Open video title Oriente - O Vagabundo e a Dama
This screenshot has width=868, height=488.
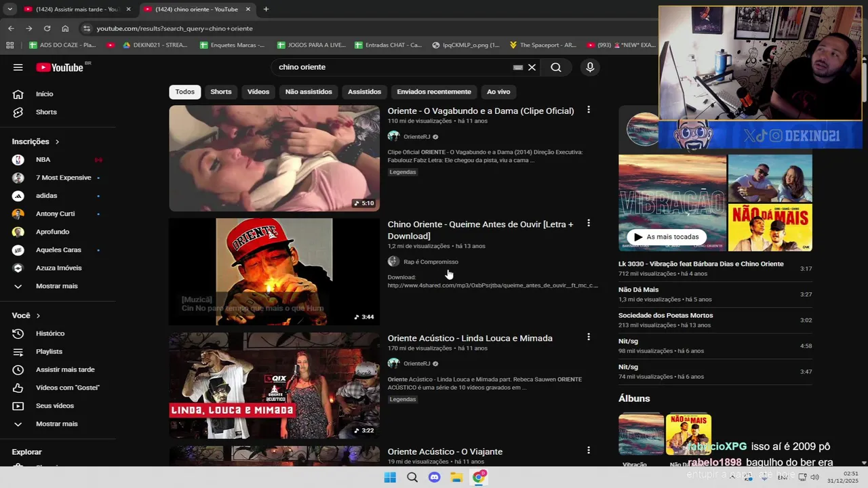[481, 110]
